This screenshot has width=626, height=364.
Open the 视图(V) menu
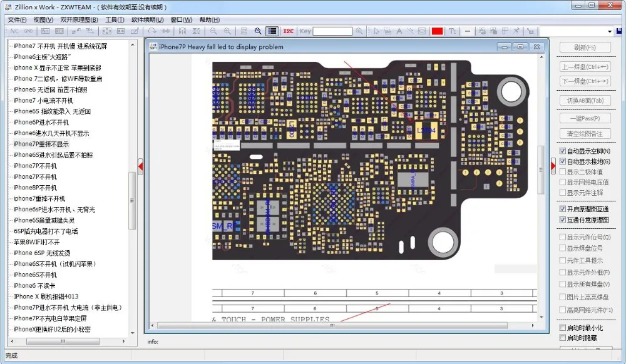[43, 19]
